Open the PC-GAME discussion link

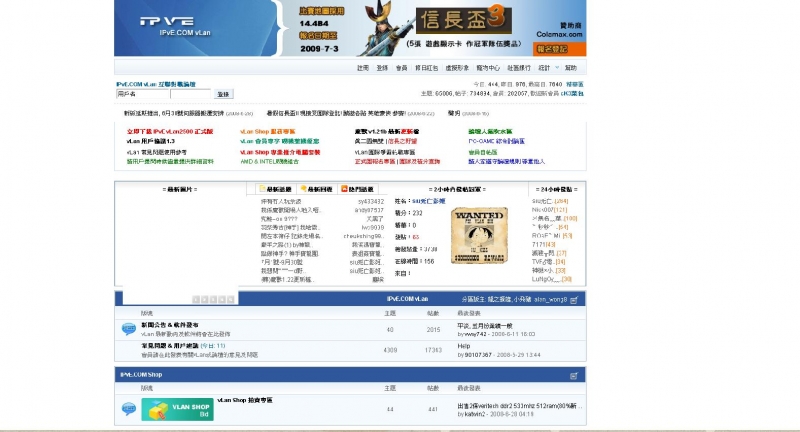coord(496,141)
